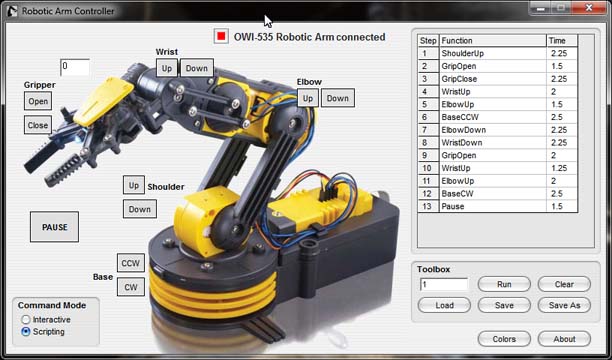This screenshot has height=360, width=612.
Task: Select step 4 WristUp function cell
Action: tap(493, 91)
